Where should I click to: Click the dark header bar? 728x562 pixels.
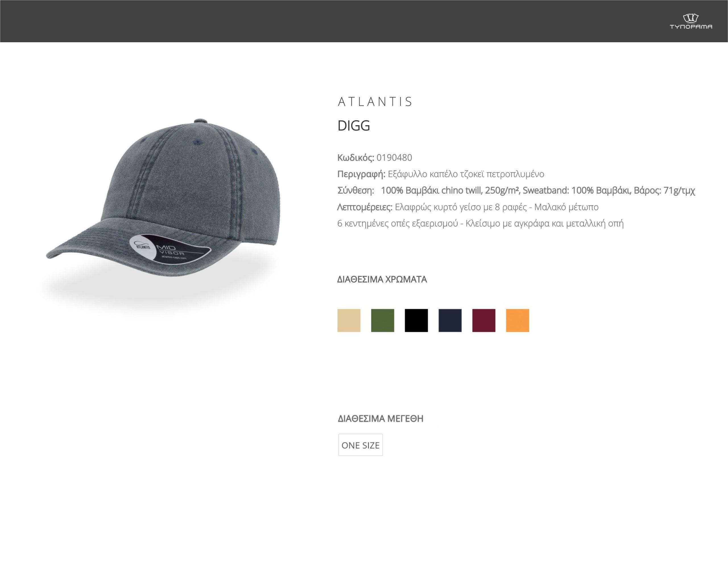pos(364,21)
